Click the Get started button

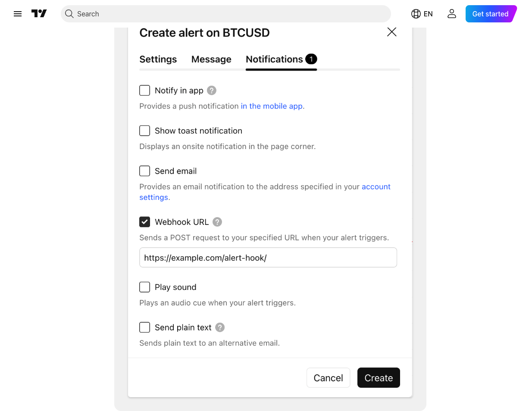click(490, 13)
